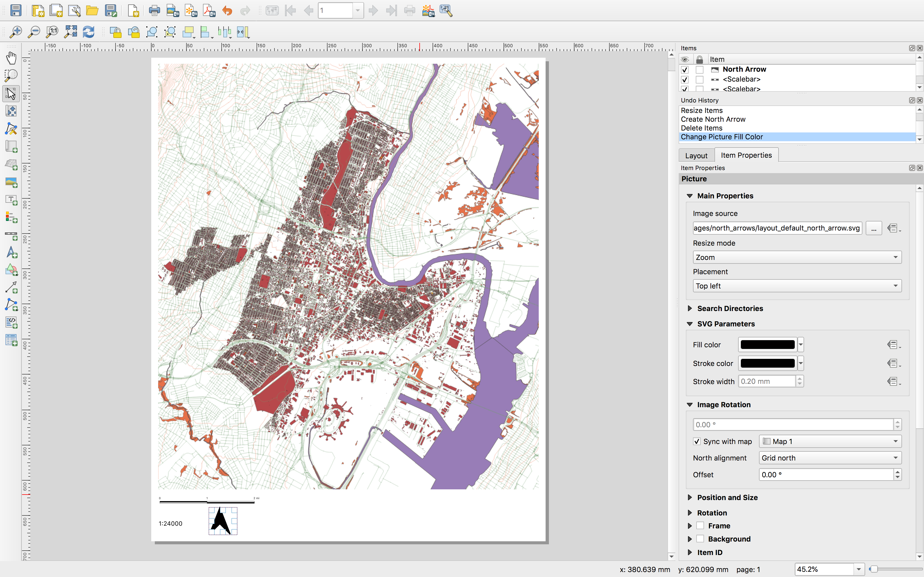924x577 pixels.
Task: Select the Pan Layout hand tool
Action: [x=11, y=58]
